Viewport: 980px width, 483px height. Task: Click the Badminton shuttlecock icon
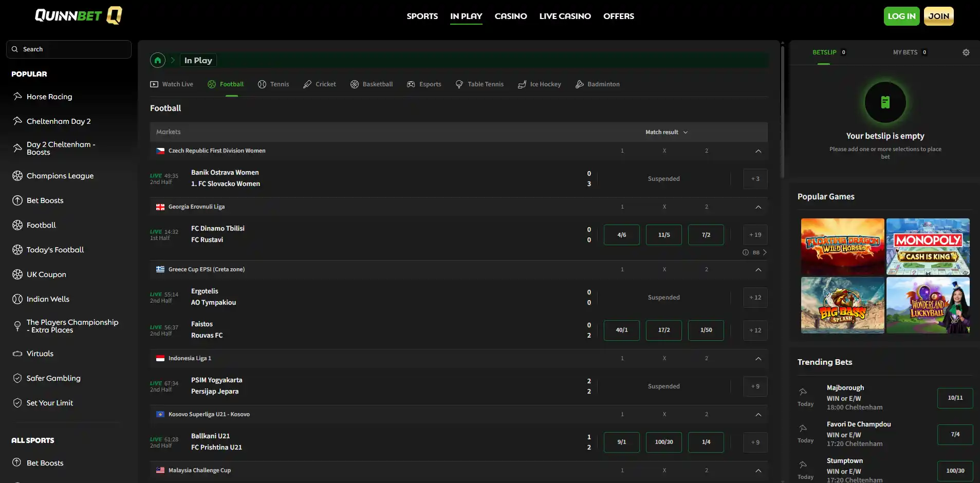pos(580,84)
